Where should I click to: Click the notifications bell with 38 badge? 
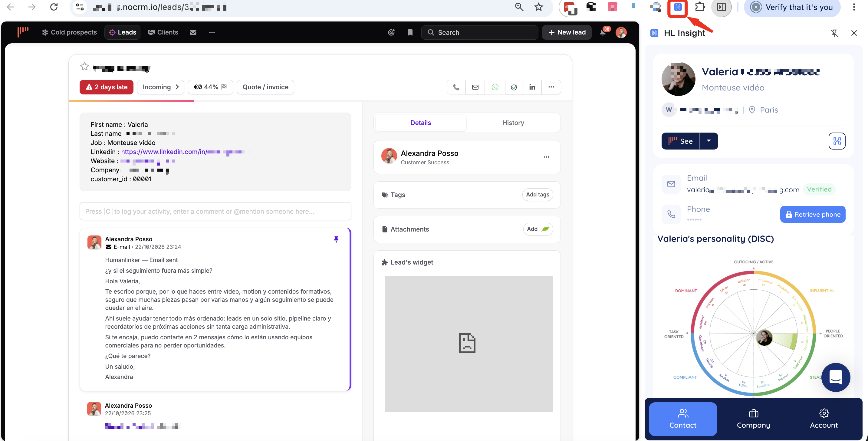[x=603, y=32]
